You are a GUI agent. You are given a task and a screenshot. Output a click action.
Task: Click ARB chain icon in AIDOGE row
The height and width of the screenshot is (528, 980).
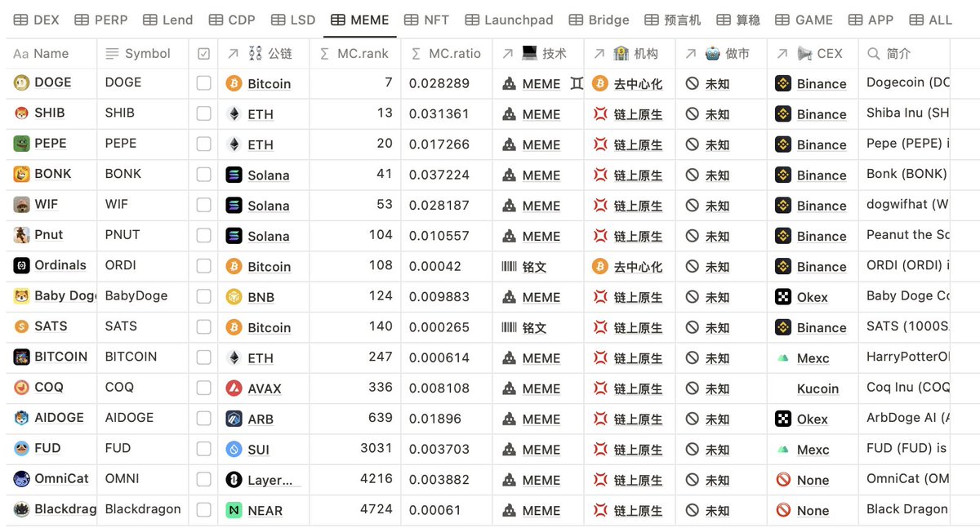[x=234, y=419]
